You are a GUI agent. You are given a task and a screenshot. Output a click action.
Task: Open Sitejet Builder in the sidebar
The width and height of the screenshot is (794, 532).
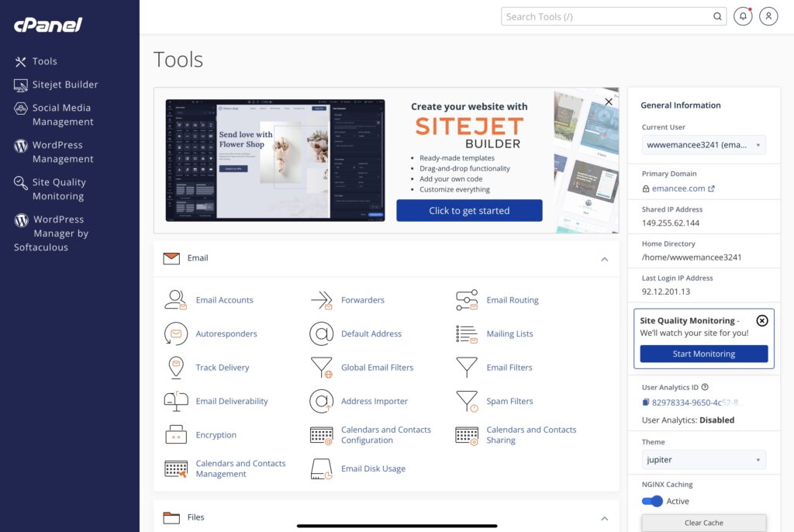tap(56, 85)
